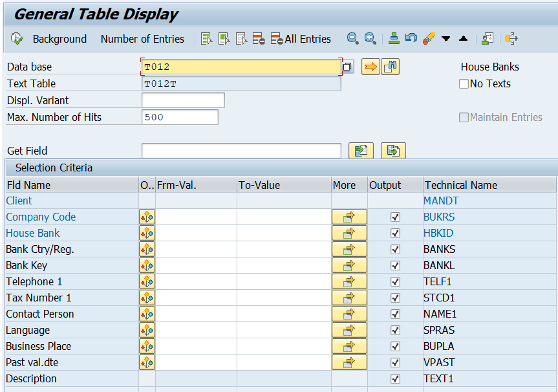Click the Output column header
The width and height of the screenshot is (558, 392).
point(395,185)
